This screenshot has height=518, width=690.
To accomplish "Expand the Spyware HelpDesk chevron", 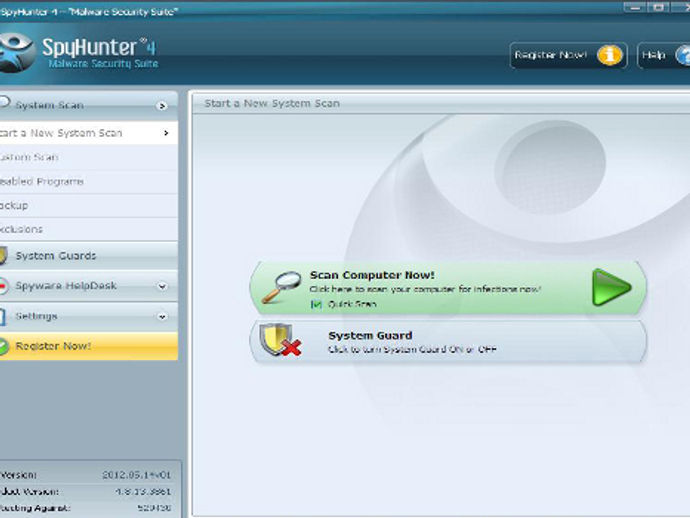I will coord(162,286).
